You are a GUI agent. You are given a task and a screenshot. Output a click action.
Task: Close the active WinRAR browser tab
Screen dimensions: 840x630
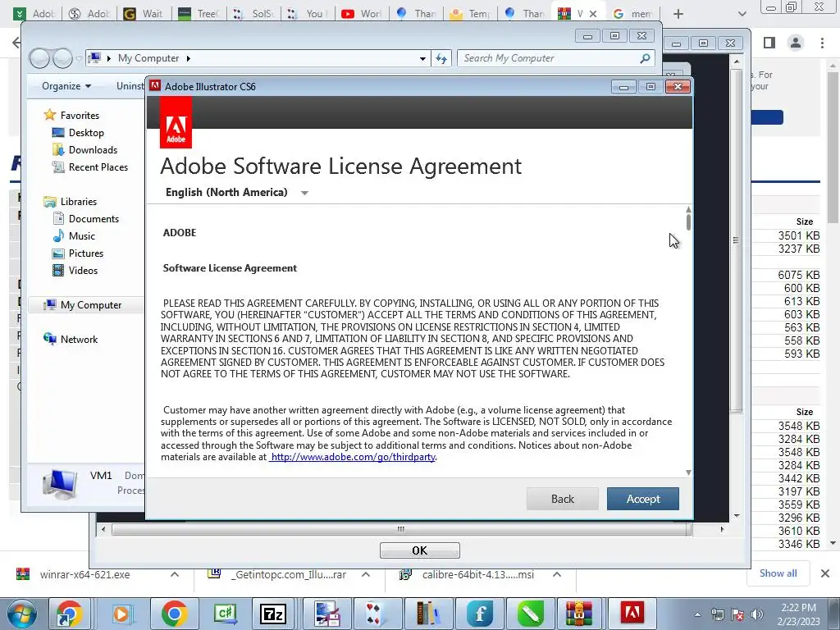(x=592, y=14)
